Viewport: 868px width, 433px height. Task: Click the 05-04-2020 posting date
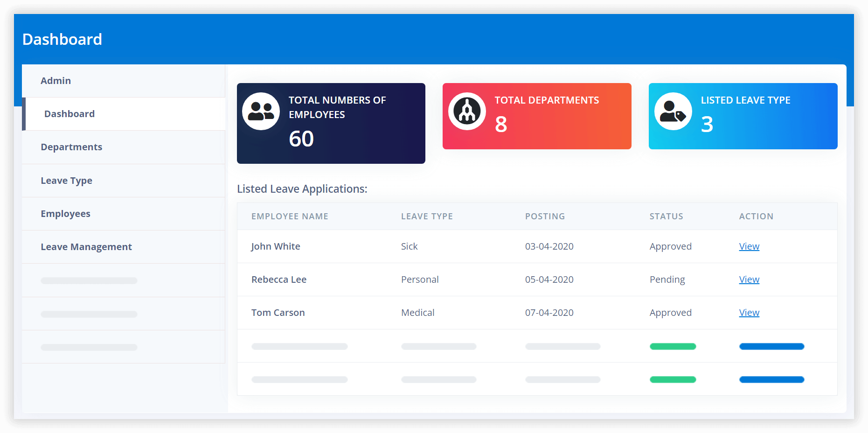pyautogui.click(x=549, y=279)
